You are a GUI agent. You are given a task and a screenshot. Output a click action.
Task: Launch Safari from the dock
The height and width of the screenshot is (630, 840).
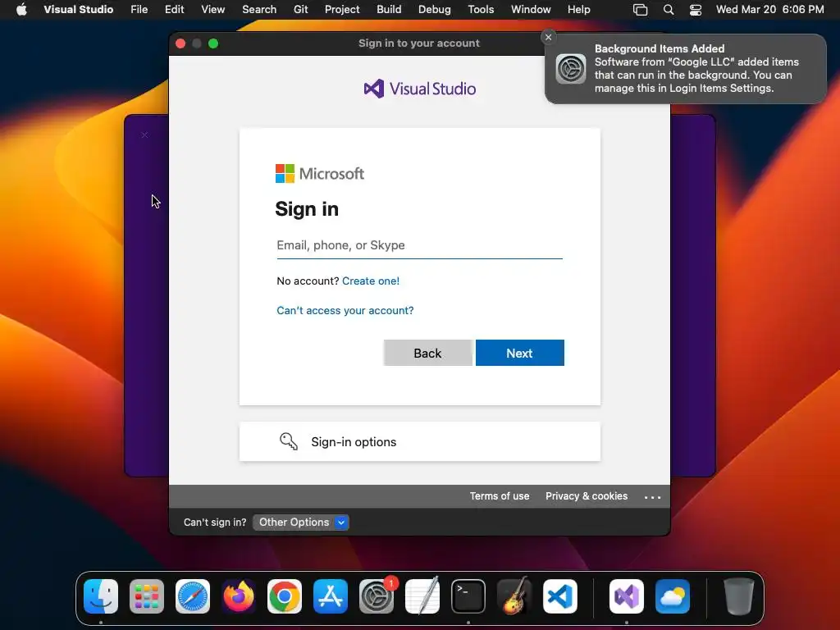click(x=193, y=596)
